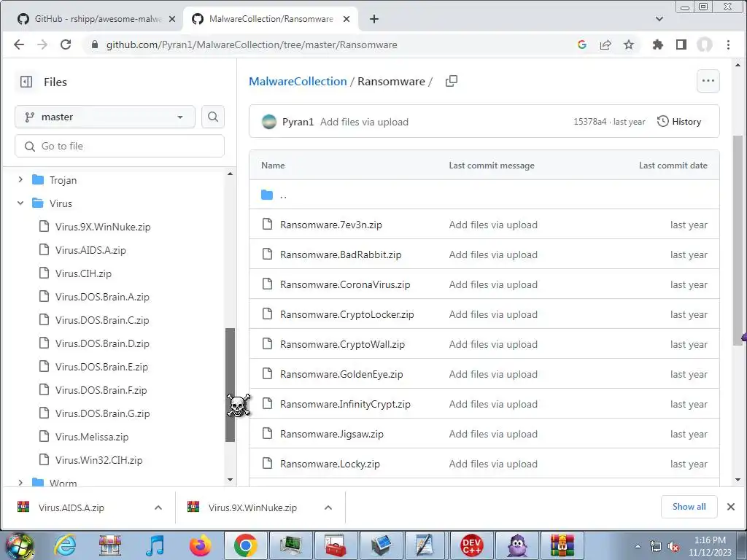
Task: Expand the Worm folder
Action: tap(20, 483)
